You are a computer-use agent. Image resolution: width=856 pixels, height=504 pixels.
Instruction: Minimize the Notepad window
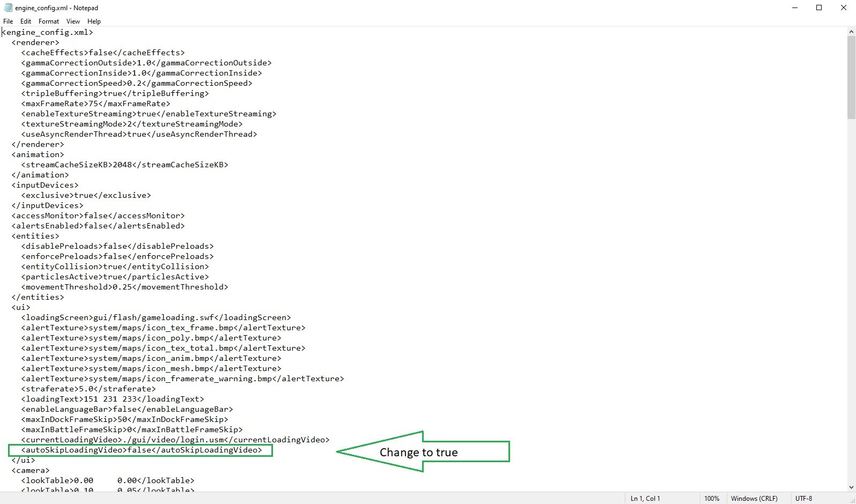tap(795, 8)
